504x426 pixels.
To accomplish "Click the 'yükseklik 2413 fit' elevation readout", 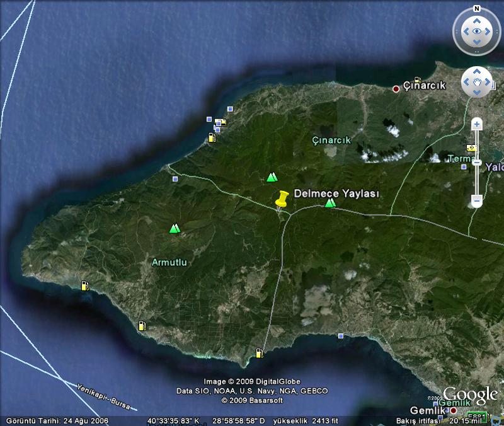I will click(x=306, y=420).
